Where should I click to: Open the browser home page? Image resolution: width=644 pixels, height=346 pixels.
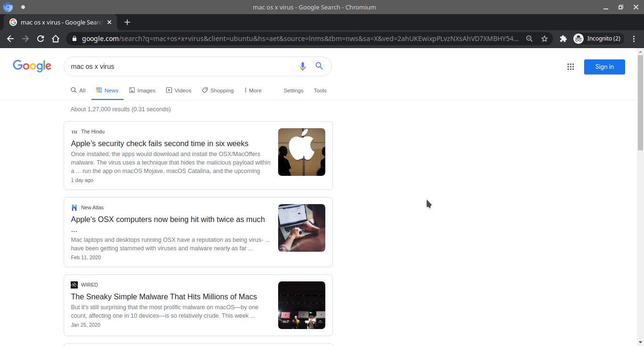click(56, 39)
